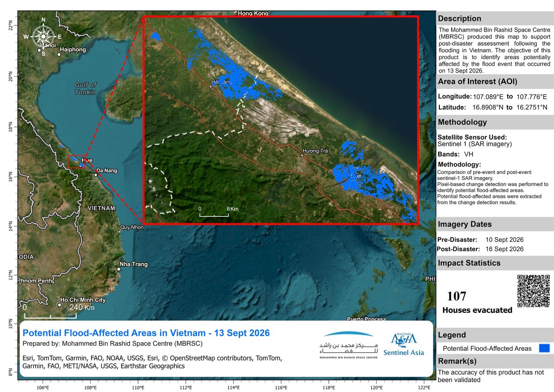Click the 'Description' heading

[x=459, y=18]
